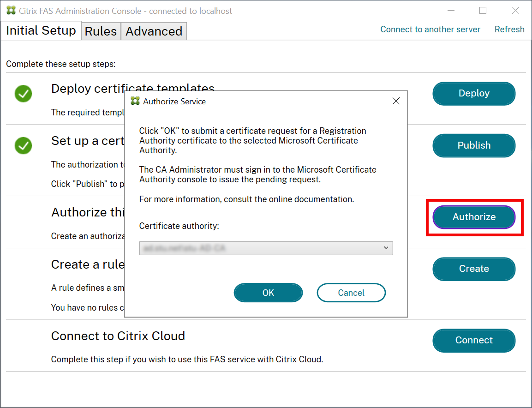Open the Advanced tab
The height and width of the screenshot is (408, 532).
click(154, 31)
